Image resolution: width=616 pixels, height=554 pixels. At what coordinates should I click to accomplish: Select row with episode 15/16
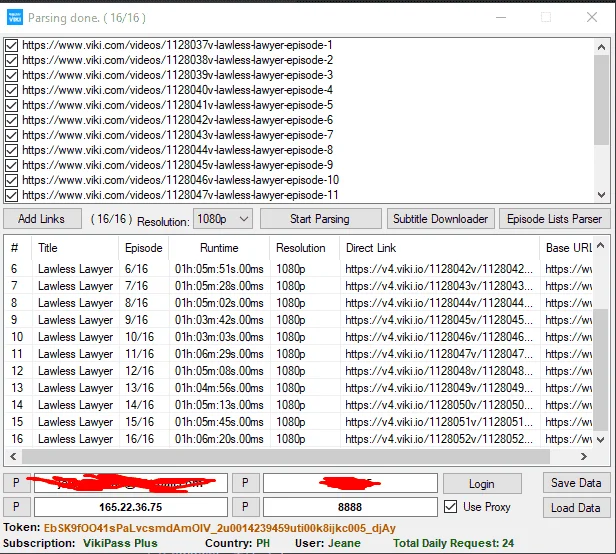(299, 422)
